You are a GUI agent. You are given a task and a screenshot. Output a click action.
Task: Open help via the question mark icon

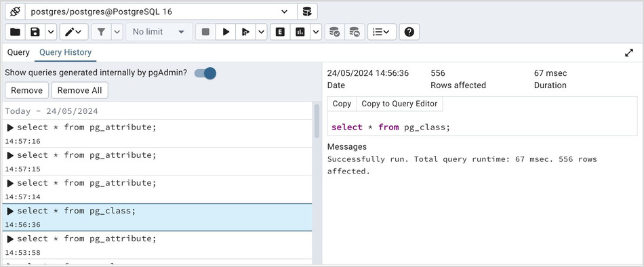(409, 32)
